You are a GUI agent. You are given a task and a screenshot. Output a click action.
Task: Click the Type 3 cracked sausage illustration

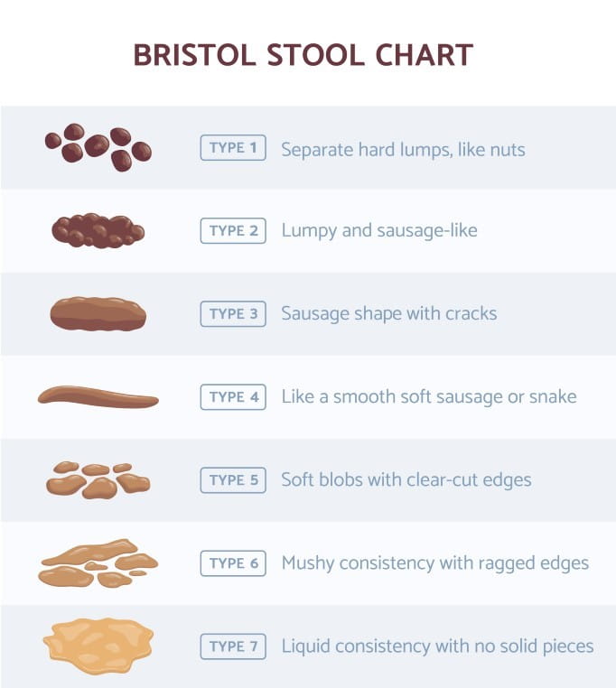point(98,313)
